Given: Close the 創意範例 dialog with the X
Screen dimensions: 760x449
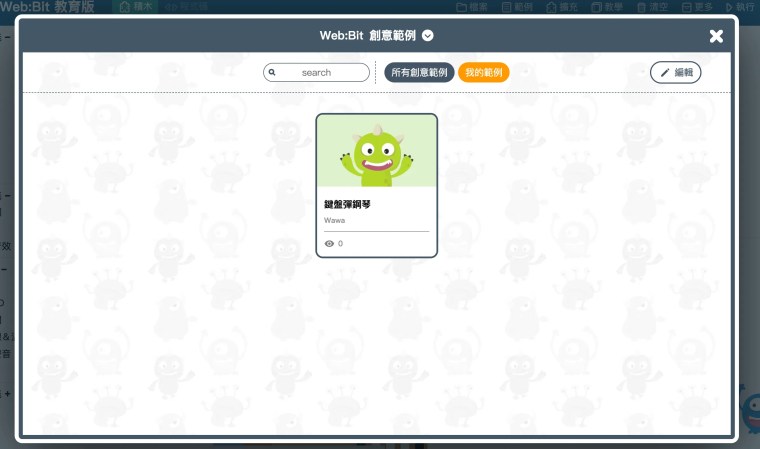Looking at the screenshot, I should tap(716, 36).
